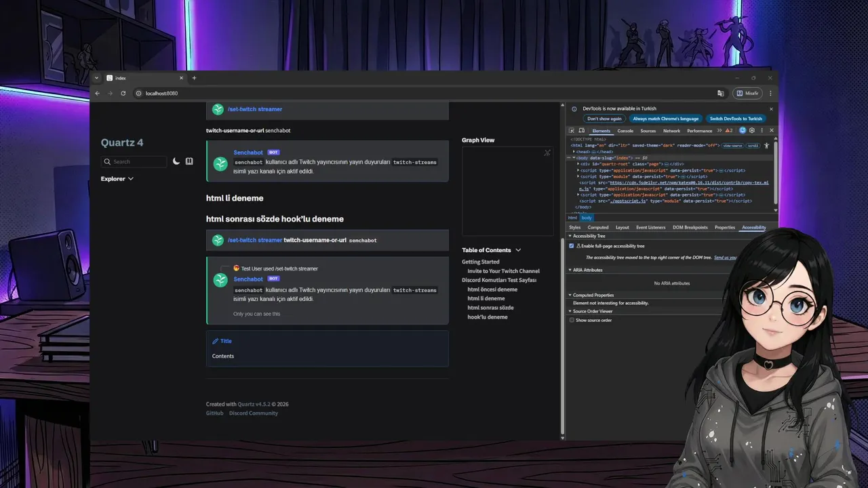This screenshot has height=488, width=868.
Task: Go back using the browser back arrow
Action: coord(97,93)
